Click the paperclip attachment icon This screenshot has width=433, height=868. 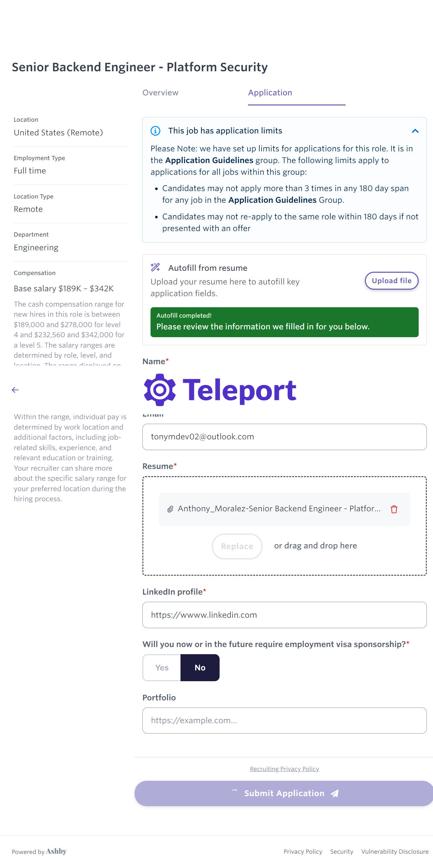[x=170, y=509]
